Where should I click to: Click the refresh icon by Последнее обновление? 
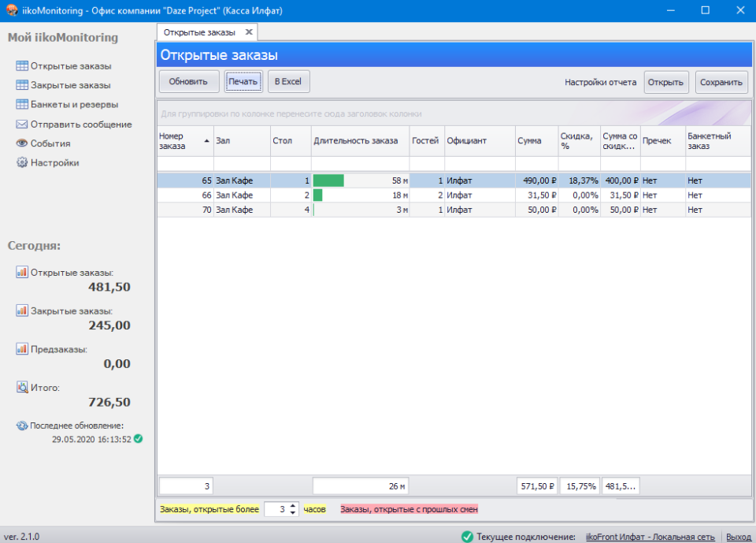click(x=22, y=426)
